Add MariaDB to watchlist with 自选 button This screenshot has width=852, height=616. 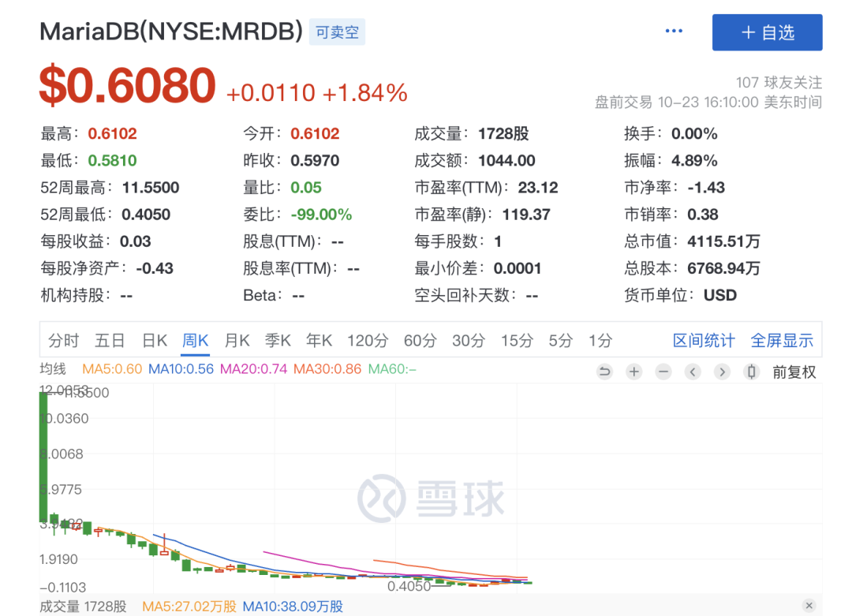point(768,32)
